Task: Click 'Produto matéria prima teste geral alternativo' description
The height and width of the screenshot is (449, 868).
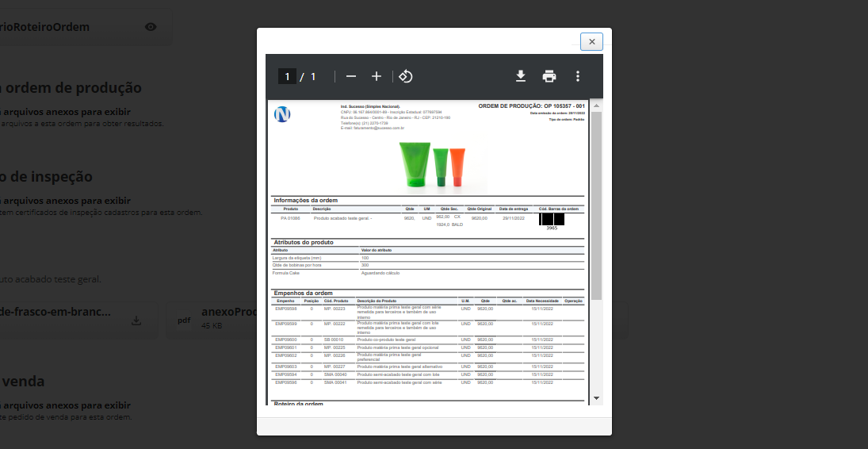Action: click(x=400, y=366)
